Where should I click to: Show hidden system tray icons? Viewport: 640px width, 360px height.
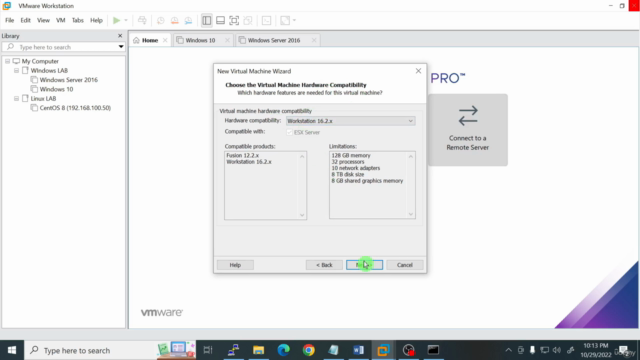point(508,350)
